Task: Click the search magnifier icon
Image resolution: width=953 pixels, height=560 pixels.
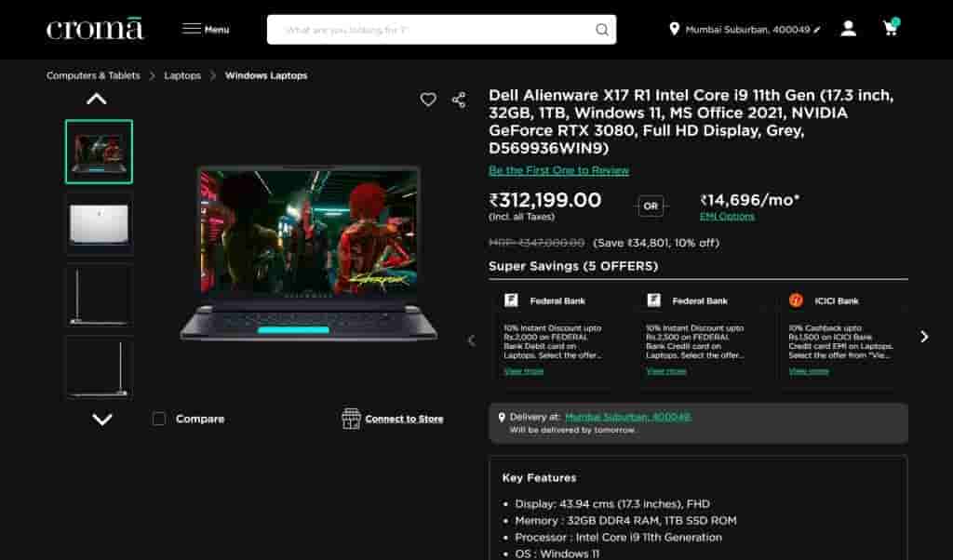Action: tap(602, 30)
